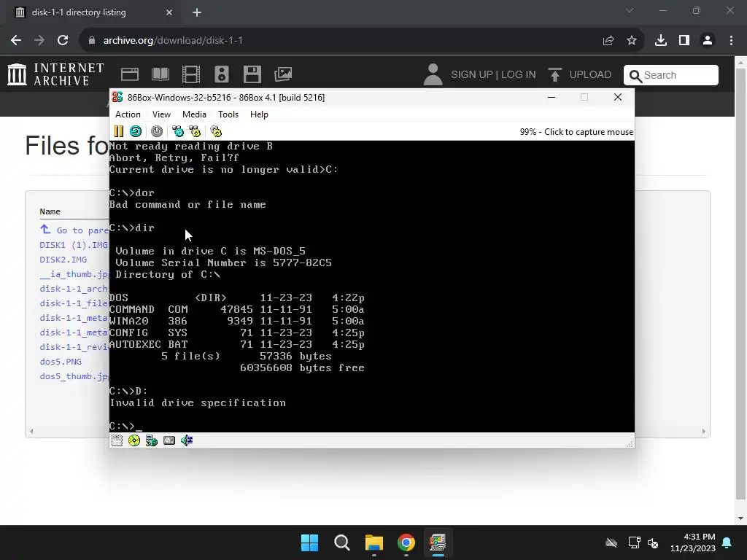The height and width of the screenshot is (560, 747).
Task: Click the network status bar icon
Action: click(152, 440)
